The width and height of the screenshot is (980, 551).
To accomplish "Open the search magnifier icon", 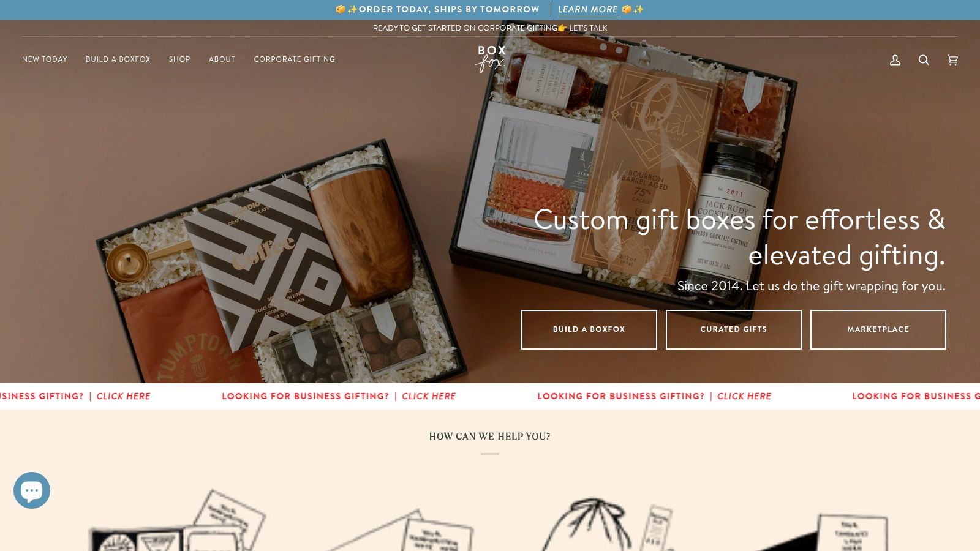I will click(x=924, y=60).
